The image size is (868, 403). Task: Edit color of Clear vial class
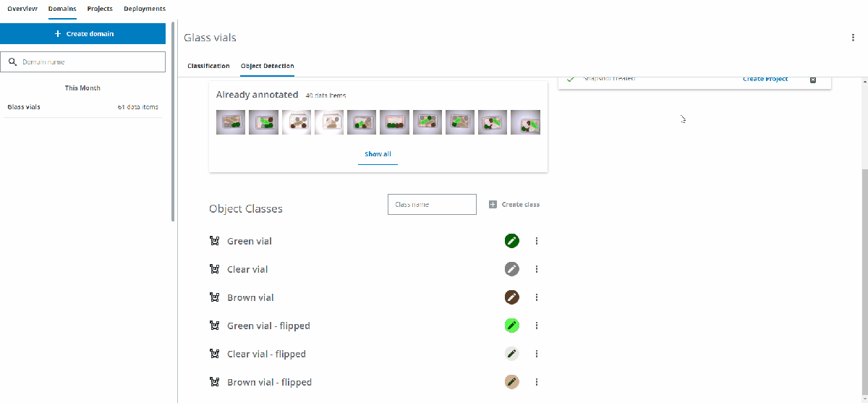[x=512, y=269]
